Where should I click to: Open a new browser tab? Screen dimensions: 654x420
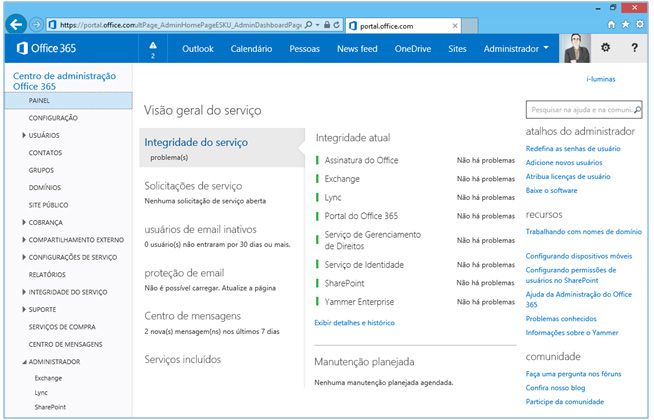[470, 26]
